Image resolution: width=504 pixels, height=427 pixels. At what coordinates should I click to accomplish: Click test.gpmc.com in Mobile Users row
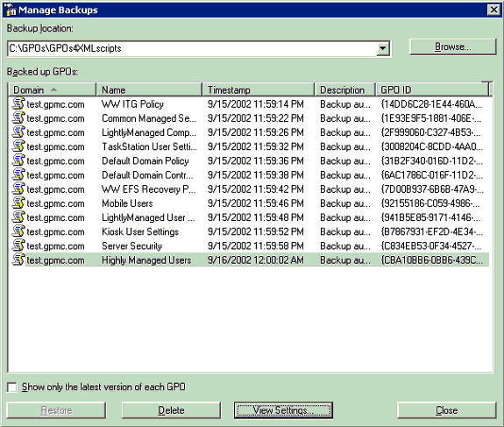(x=55, y=203)
